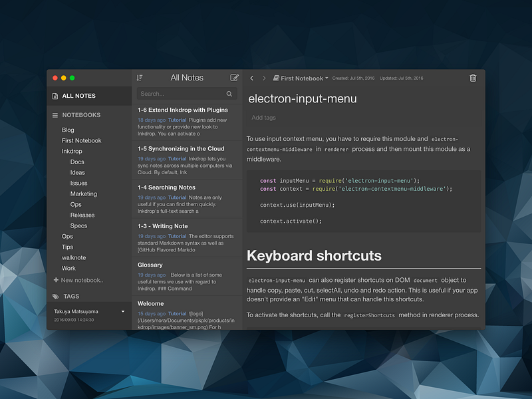
Task: Focus the Search notes field
Action: [187, 94]
